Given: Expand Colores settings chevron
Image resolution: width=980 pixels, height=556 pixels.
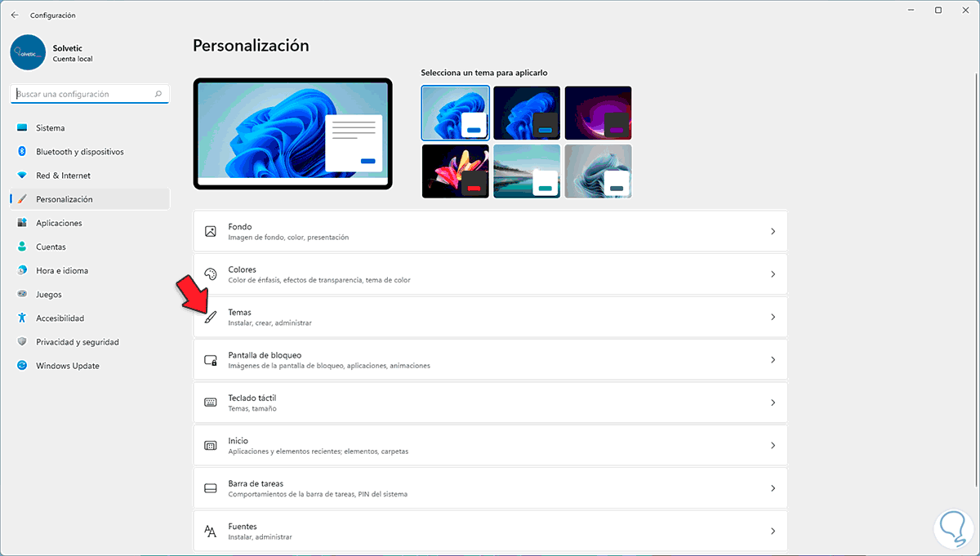Looking at the screenshot, I should point(773,274).
